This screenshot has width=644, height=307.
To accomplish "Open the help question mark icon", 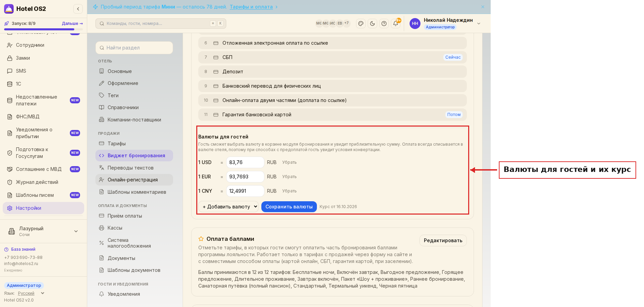I will 384,24.
